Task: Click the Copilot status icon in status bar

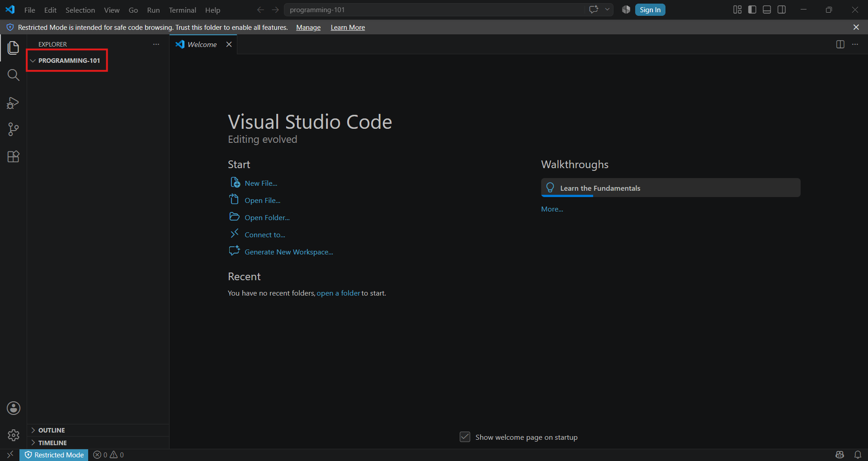Action: [x=840, y=455]
